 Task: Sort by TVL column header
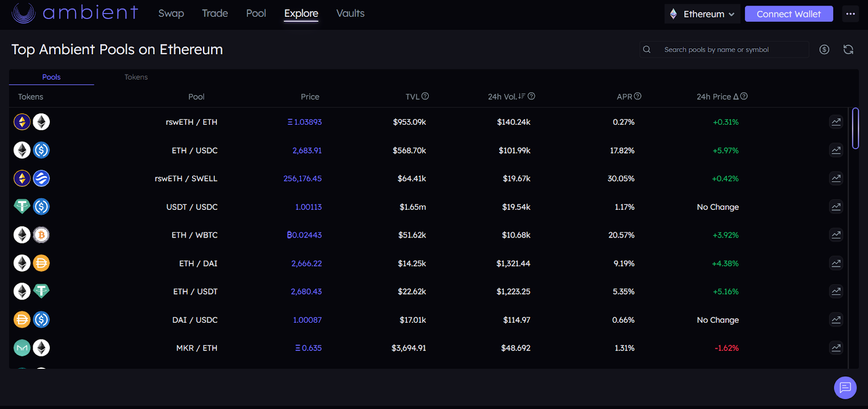[412, 97]
